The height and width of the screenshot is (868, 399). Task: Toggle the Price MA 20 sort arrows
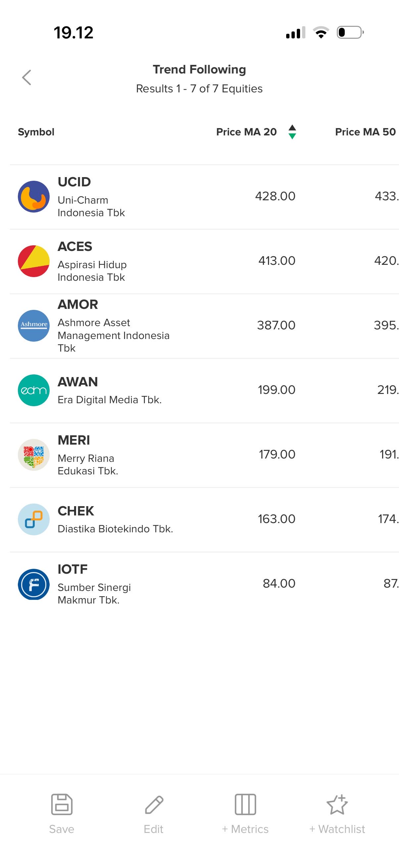[292, 132]
